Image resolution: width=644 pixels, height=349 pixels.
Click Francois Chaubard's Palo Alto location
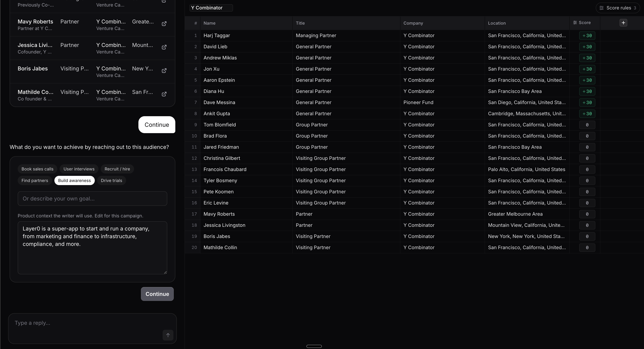click(527, 169)
